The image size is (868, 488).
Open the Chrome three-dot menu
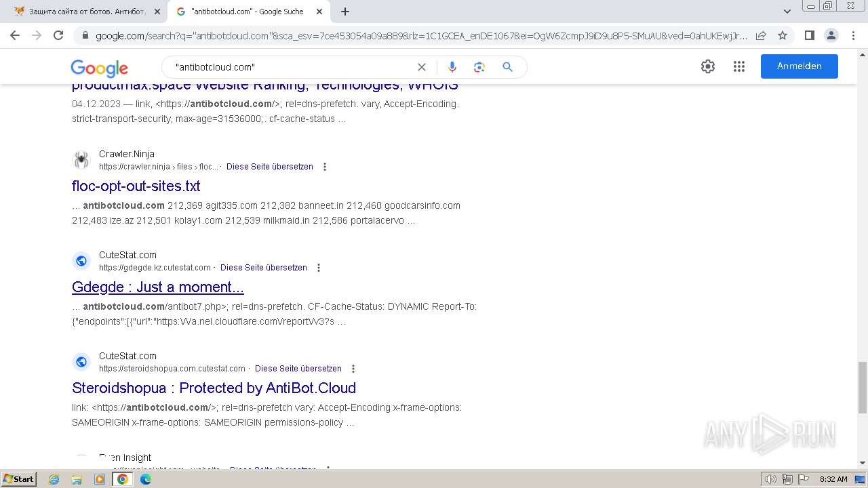click(852, 35)
